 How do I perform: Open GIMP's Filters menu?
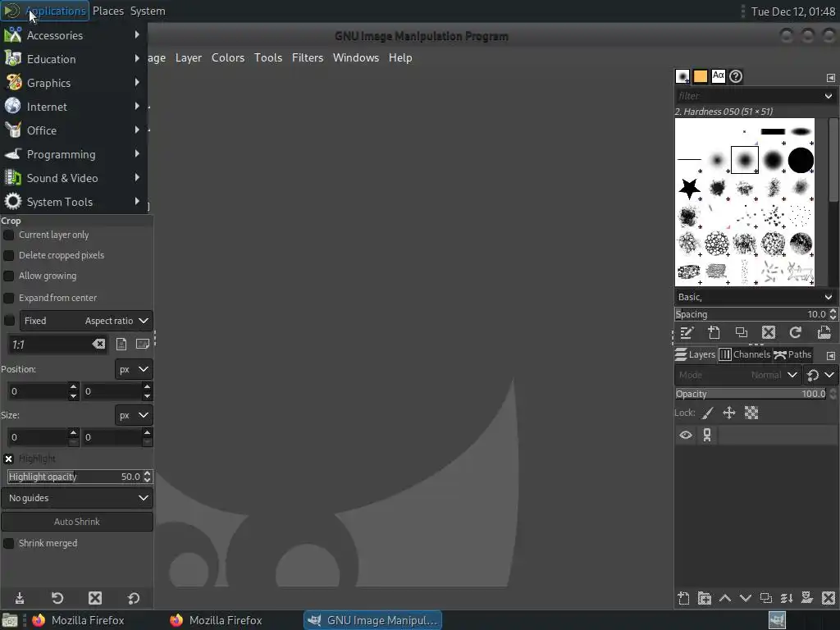coord(308,58)
